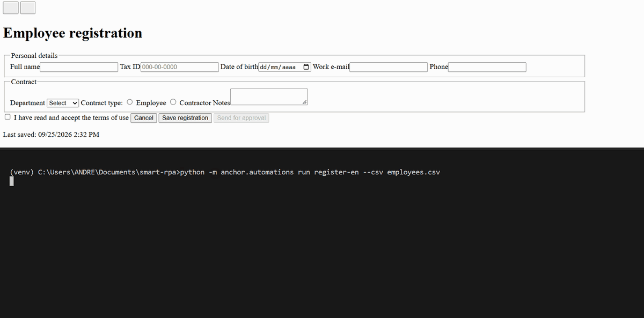Click the disabled Send for approval button
The height and width of the screenshot is (318, 644).
pyautogui.click(x=241, y=118)
